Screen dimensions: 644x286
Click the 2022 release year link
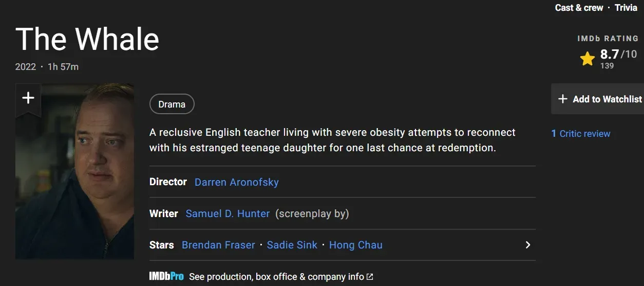tap(26, 67)
